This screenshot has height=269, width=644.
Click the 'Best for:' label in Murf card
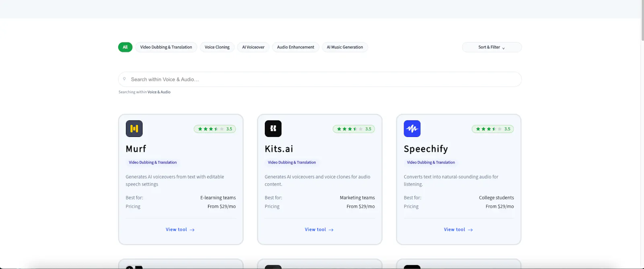tap(134, 198)
